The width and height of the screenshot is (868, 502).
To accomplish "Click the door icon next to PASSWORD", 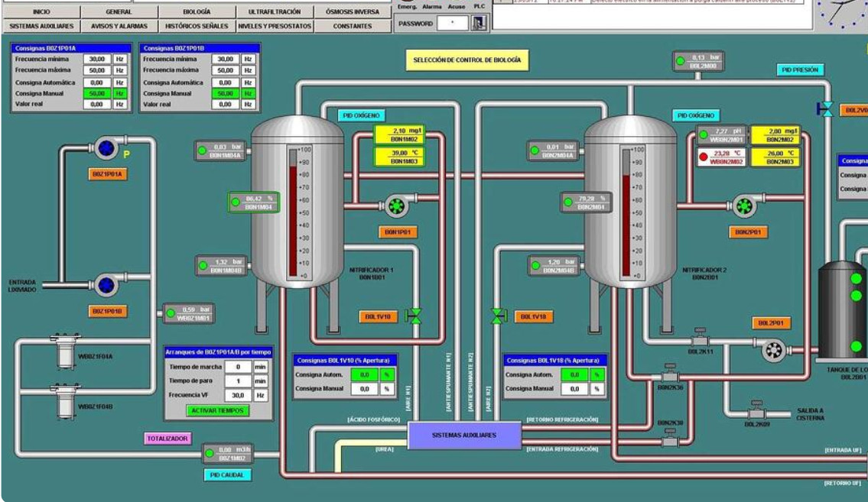I will pyautogui.click(x=479, y=24).
